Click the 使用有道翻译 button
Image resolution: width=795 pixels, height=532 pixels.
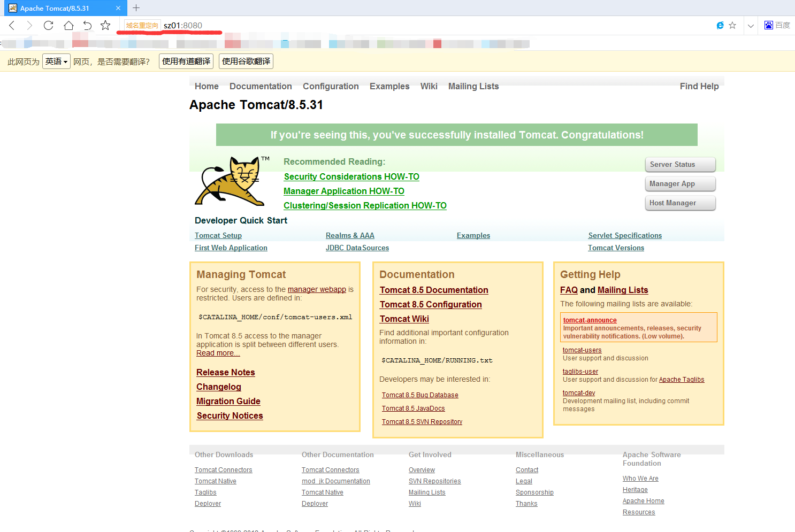186,61
